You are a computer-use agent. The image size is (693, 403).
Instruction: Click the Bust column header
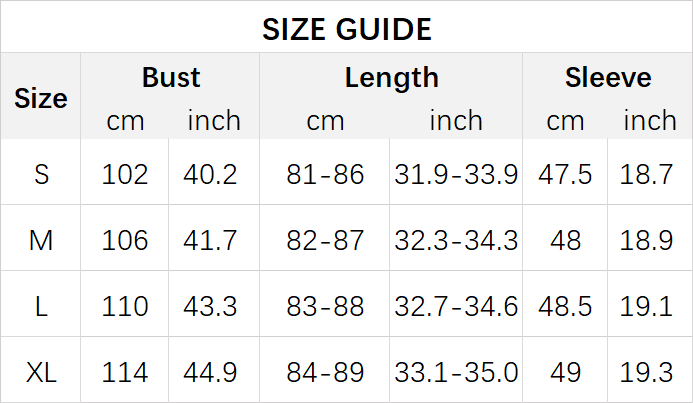click(171, 78)
